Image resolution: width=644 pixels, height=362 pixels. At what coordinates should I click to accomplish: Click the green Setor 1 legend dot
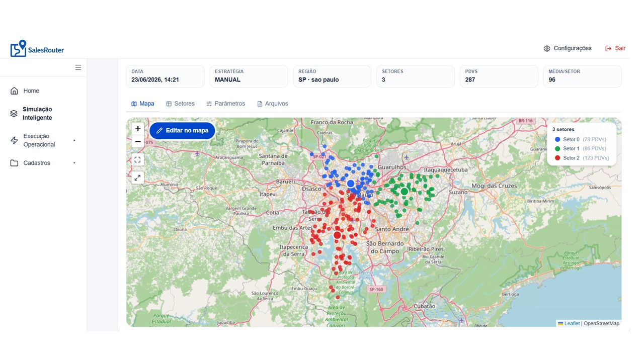point(557,148)
